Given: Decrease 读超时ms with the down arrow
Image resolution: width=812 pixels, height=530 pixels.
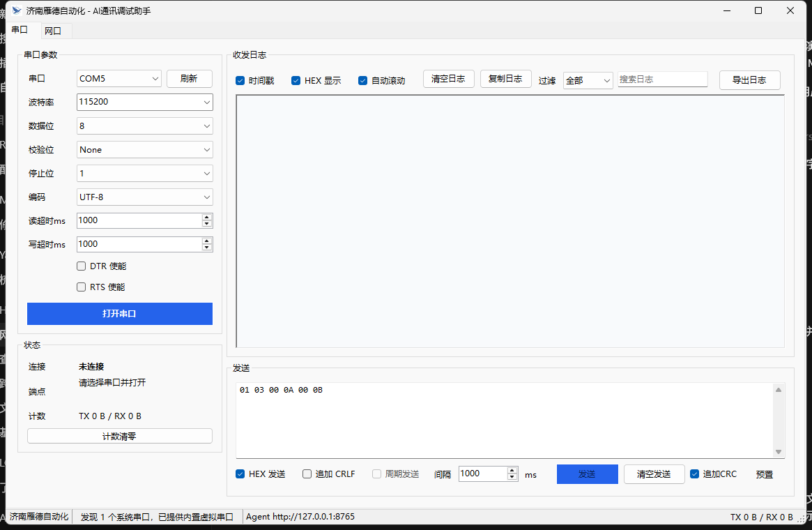Looking at the screenshot, I should click(206, 225).
